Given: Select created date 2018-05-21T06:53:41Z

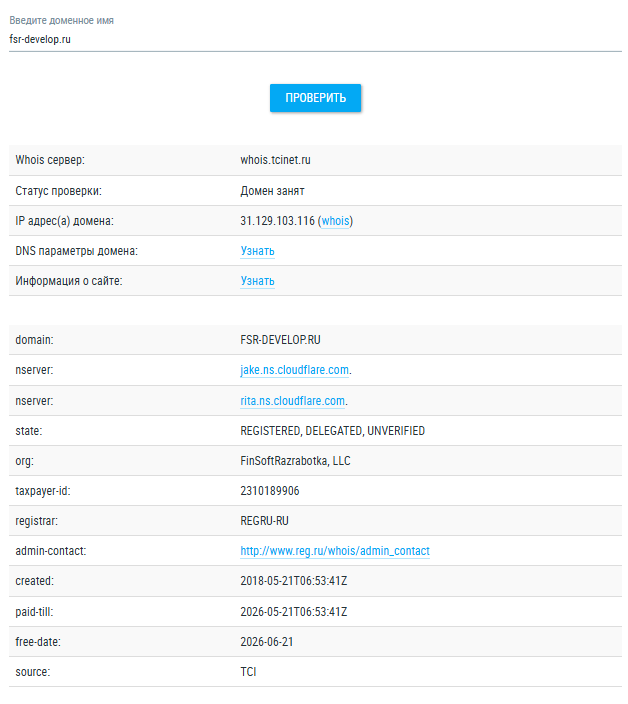Looking at the screenshot, I should point(294,581).
